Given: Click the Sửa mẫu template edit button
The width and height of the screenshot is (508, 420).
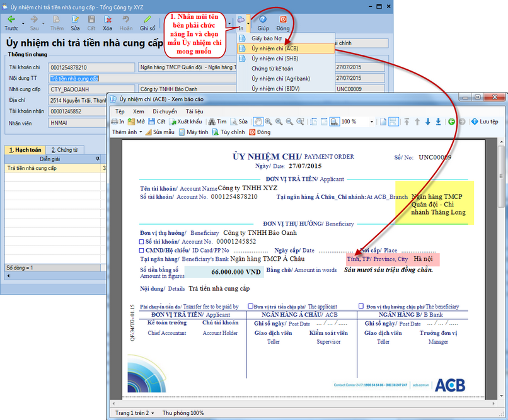Looking at the screenshot, I should coord(159,132).
